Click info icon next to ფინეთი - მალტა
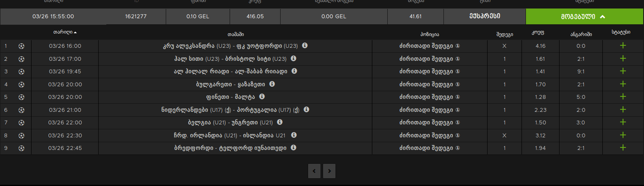 (x=262, y=97)
